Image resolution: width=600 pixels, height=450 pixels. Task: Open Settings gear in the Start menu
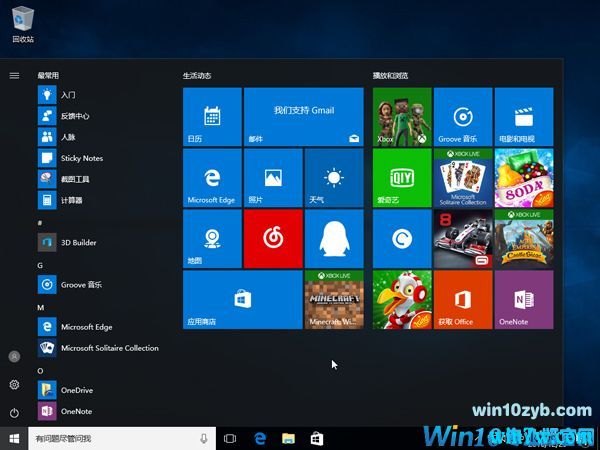point(14,385)
